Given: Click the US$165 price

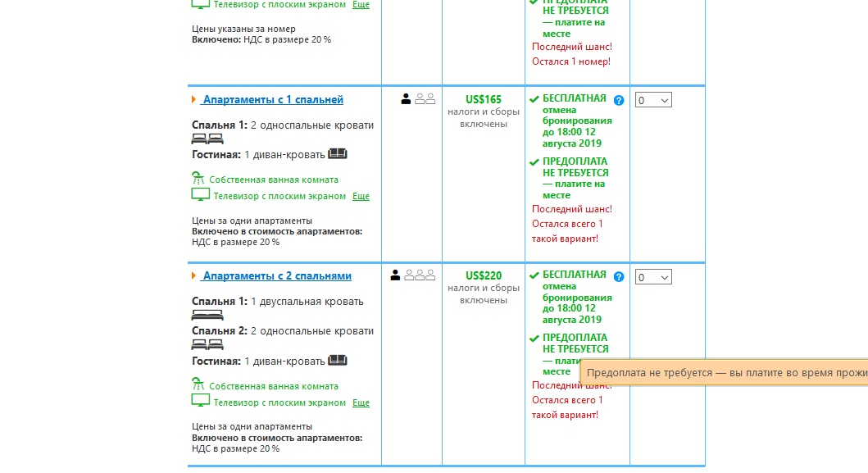Looking at the screenshot, I should [x=484, y=100].
